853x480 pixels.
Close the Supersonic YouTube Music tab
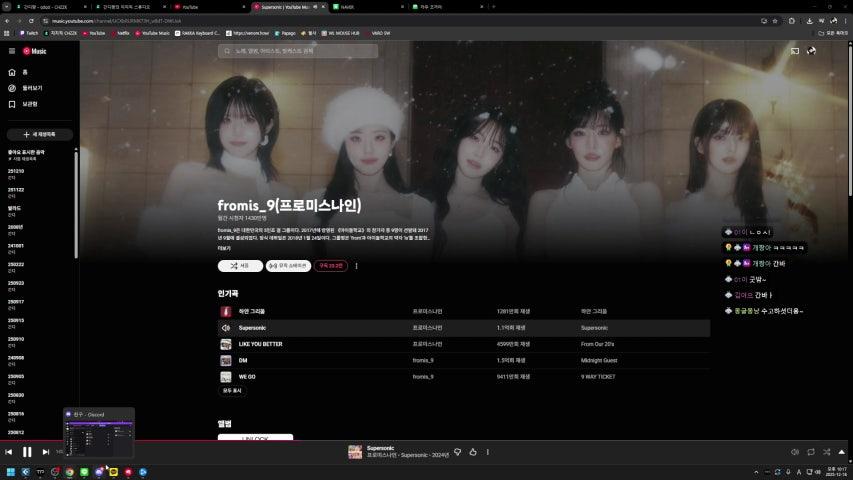(323, 7)
